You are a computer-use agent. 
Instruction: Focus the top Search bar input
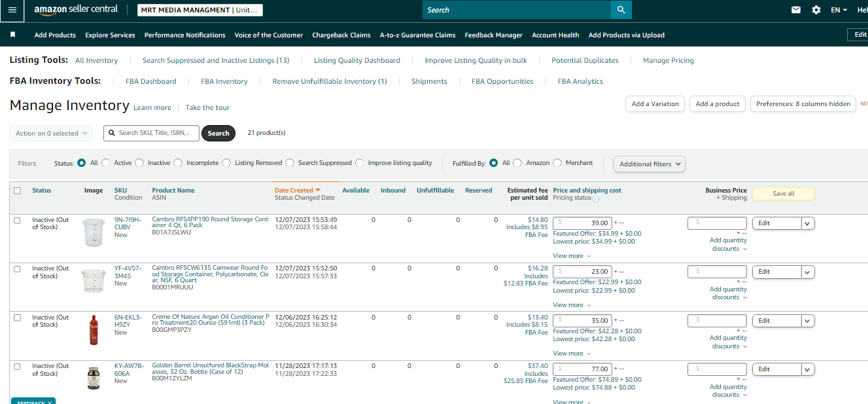coord(517,10)
